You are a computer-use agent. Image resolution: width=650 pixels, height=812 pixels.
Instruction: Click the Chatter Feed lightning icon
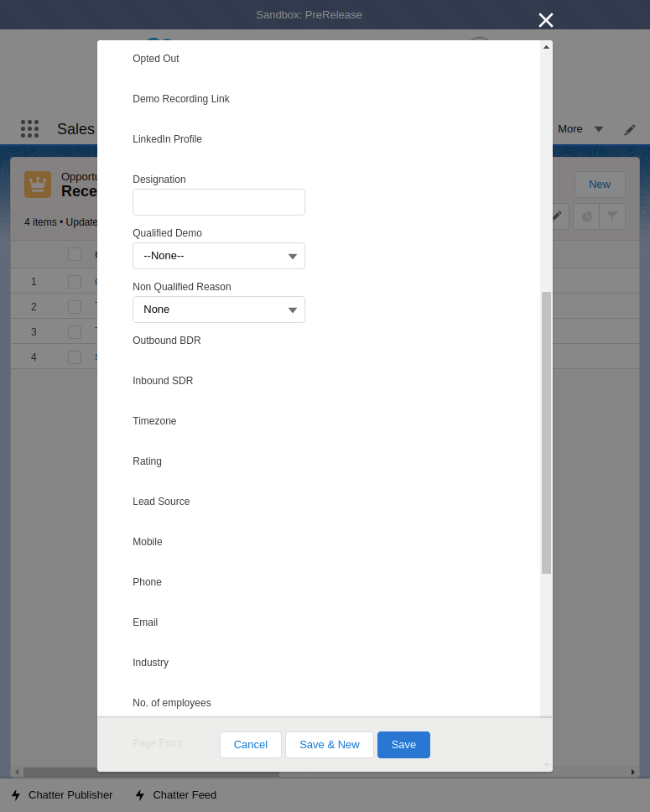(x=140, y=794)
